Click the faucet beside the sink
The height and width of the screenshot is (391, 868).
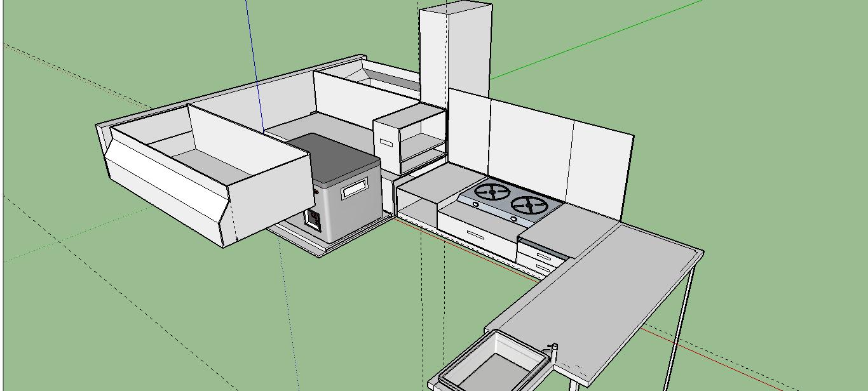coord(553,349)
